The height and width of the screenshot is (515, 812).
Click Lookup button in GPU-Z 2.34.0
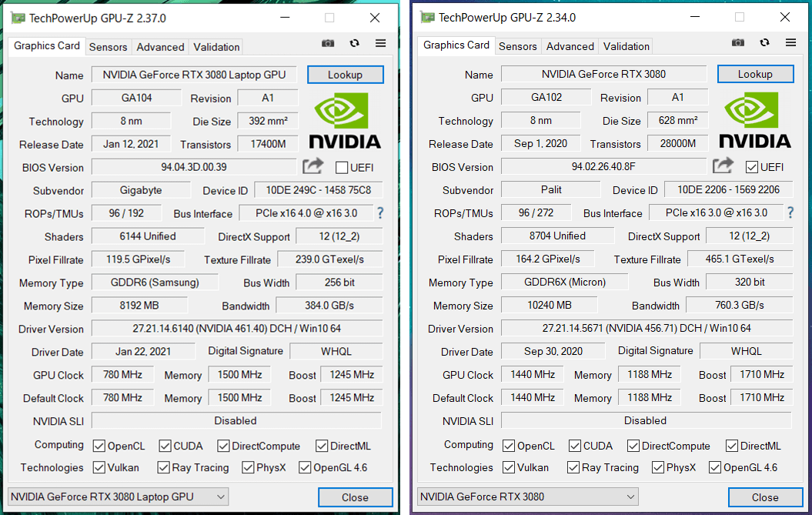coord(756,74)
